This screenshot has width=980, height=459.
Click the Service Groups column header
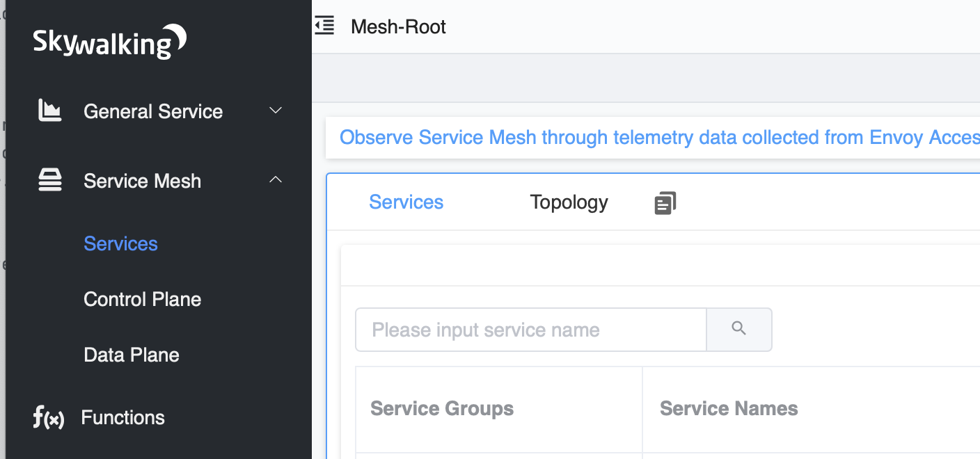click(442, 408)
